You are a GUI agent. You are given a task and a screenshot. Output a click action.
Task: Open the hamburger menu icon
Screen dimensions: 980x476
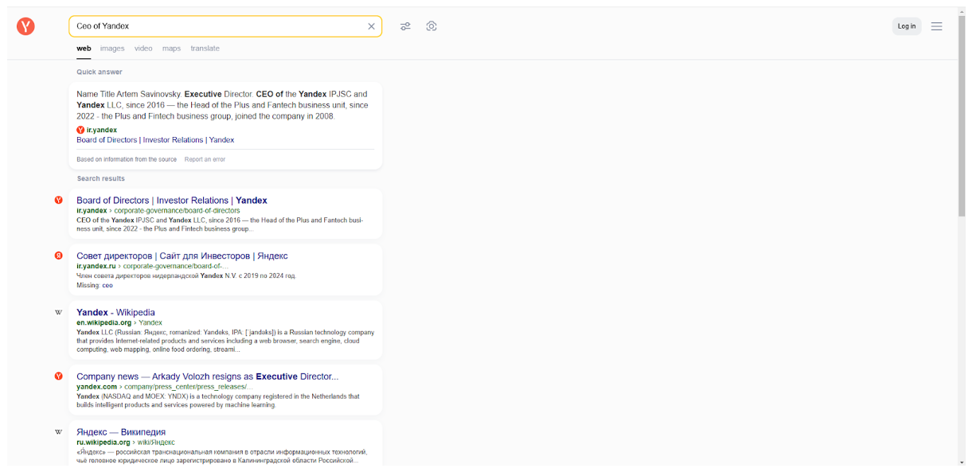pos(937,26)
